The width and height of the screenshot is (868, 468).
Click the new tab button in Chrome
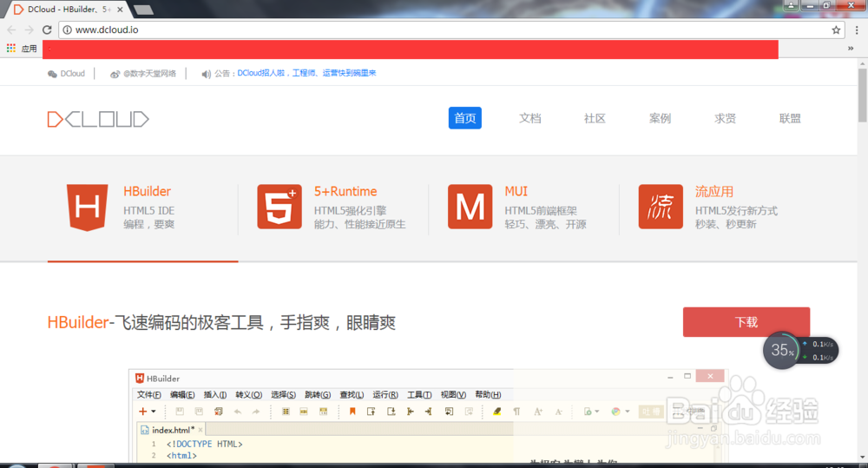[143, 10]
